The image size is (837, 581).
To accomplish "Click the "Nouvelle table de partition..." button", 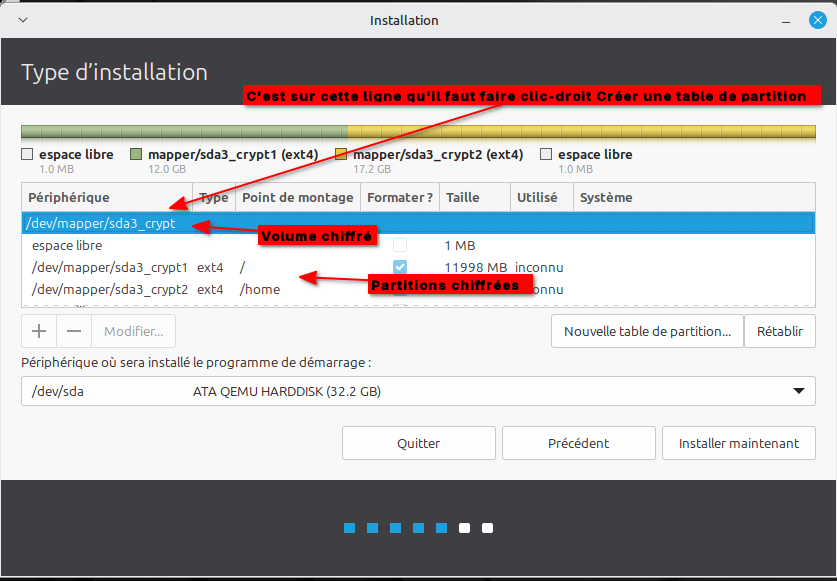I will 647,331.
